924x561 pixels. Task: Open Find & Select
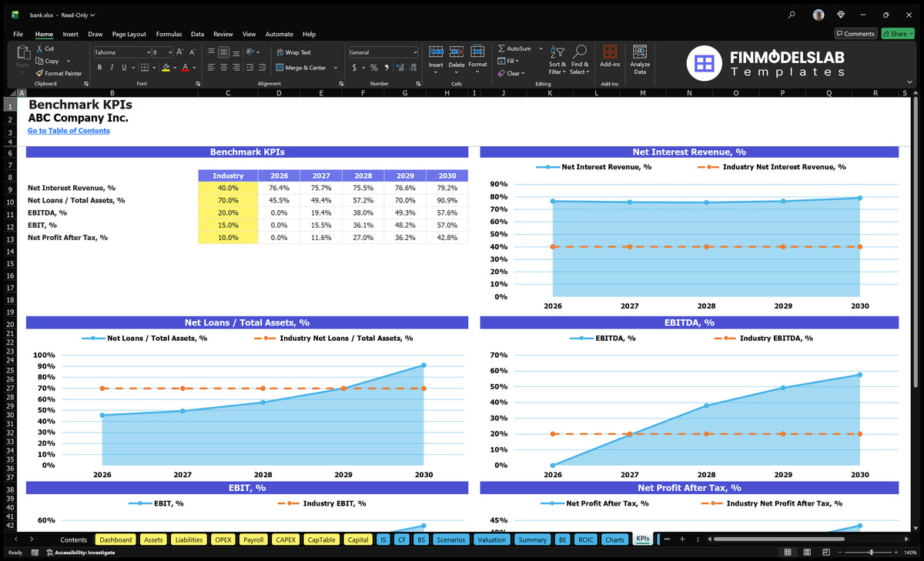(x=580, y=59)
